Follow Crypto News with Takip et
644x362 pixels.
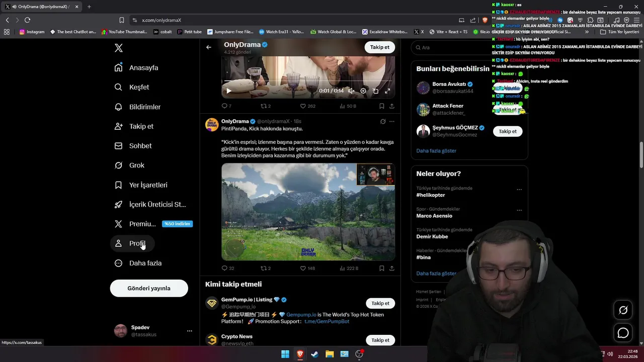(380, 340)
